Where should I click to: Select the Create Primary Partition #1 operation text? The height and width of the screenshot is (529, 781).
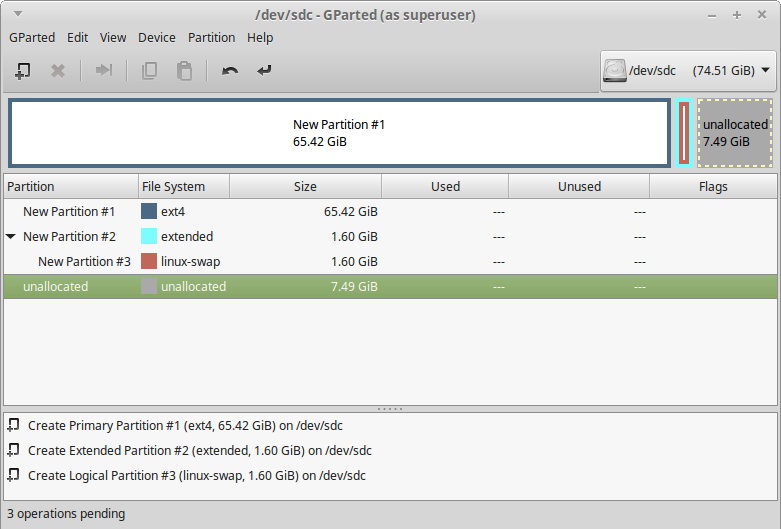[185, 425]
